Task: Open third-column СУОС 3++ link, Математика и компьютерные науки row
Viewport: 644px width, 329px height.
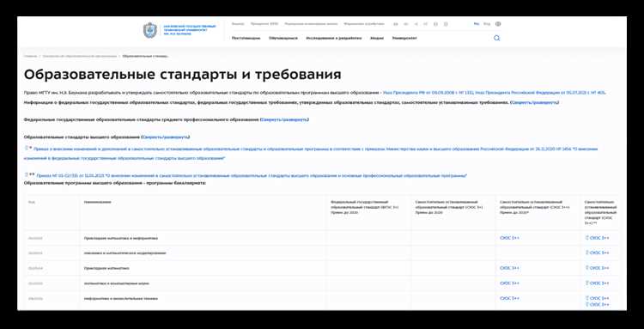Action: [510, 283]
